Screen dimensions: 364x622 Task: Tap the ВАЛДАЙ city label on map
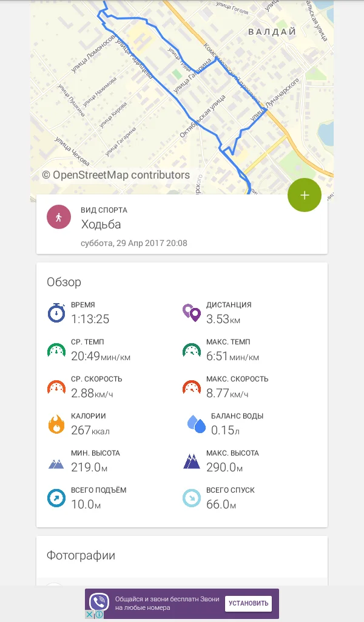(272, 32)
